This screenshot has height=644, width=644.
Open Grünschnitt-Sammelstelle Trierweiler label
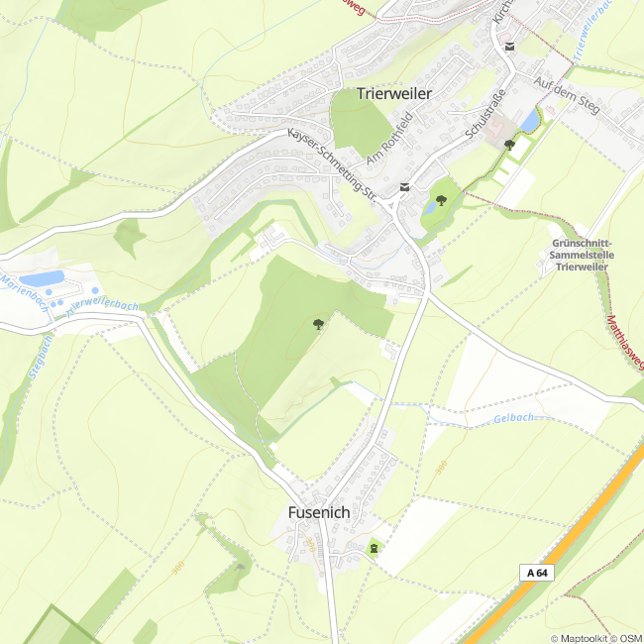[582, 255]
